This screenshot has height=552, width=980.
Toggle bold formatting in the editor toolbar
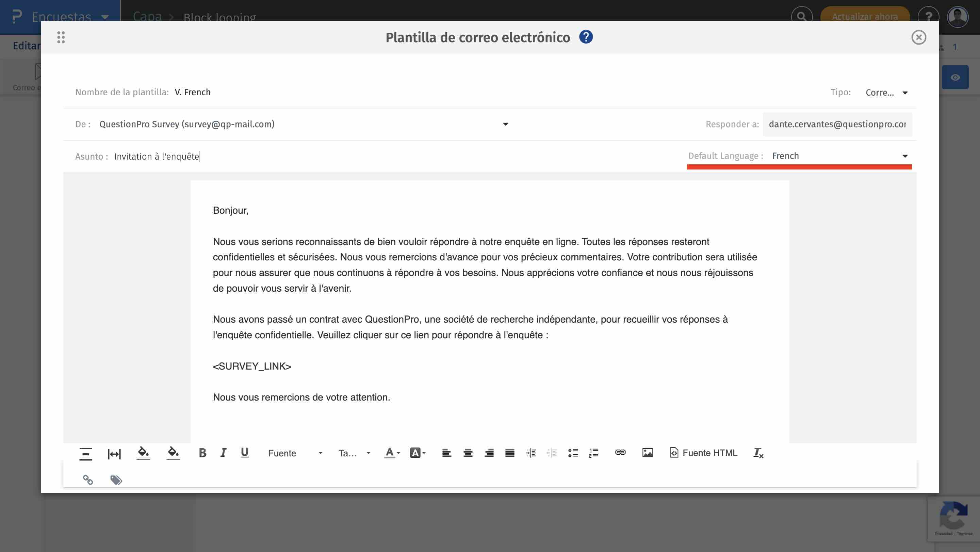coord(202,453)
